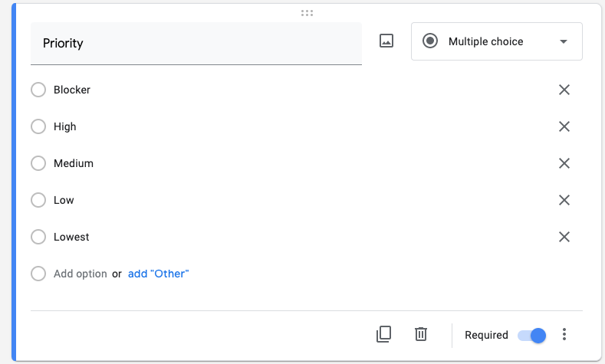
Task: Add an image to the Priority question
Action: point(386,41)
